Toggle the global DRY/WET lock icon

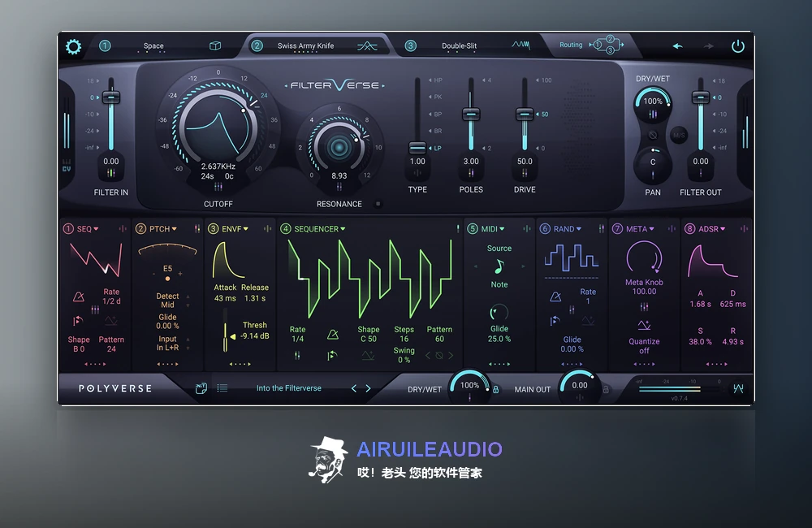tap(495, 389)
